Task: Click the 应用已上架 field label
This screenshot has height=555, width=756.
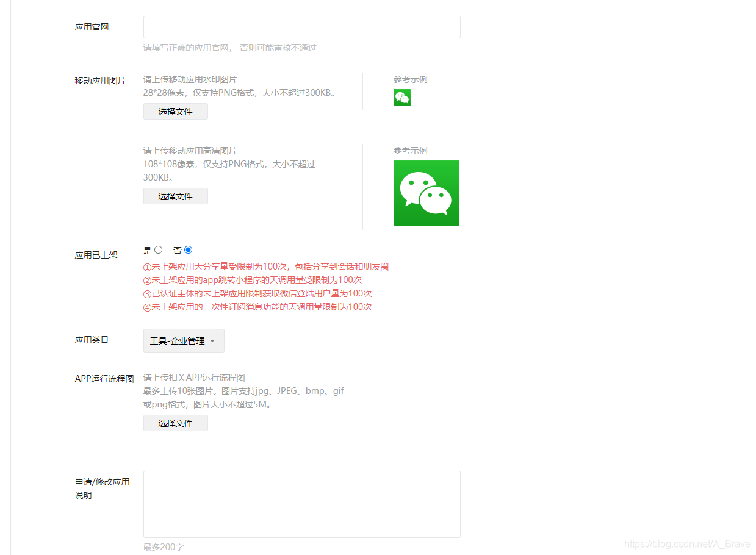Action: [96, 255]
